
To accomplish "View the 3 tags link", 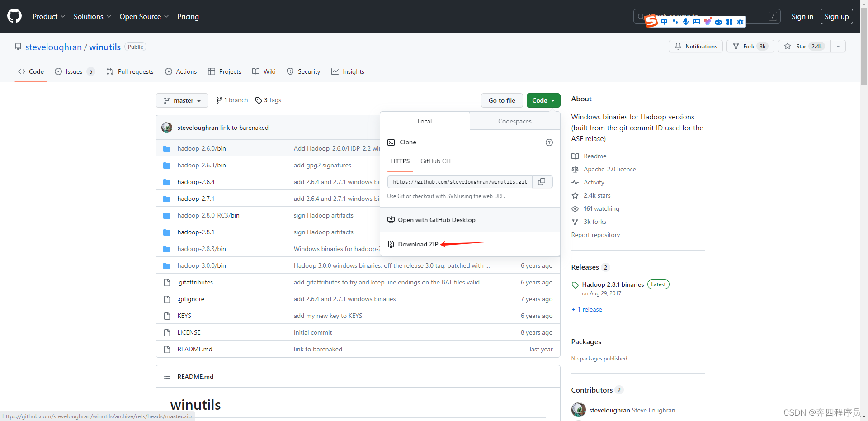I will (268, 100).
